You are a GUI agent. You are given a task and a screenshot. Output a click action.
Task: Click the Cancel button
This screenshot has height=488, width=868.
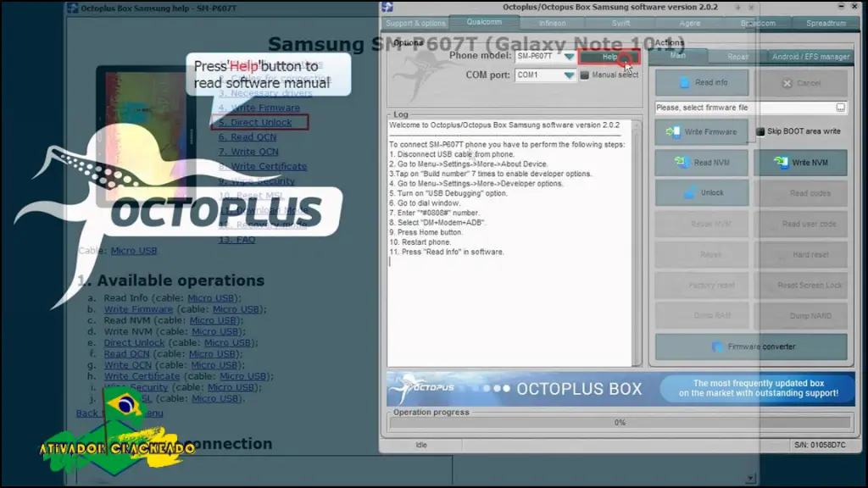pyautogui.click(x=800, y=83)
